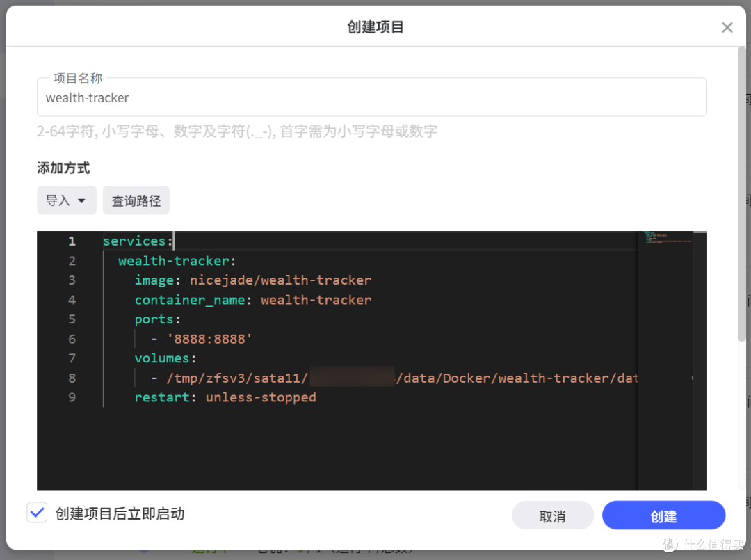
Task: Click the volume path '/tmp/zfsv3/sata11/' on line 8
Action: (x=237, y=378)
